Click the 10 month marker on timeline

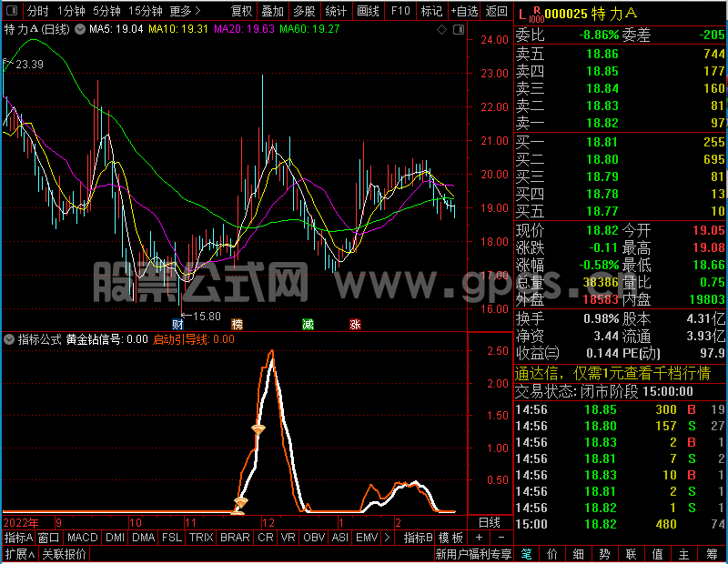click(x=135, y=523)
